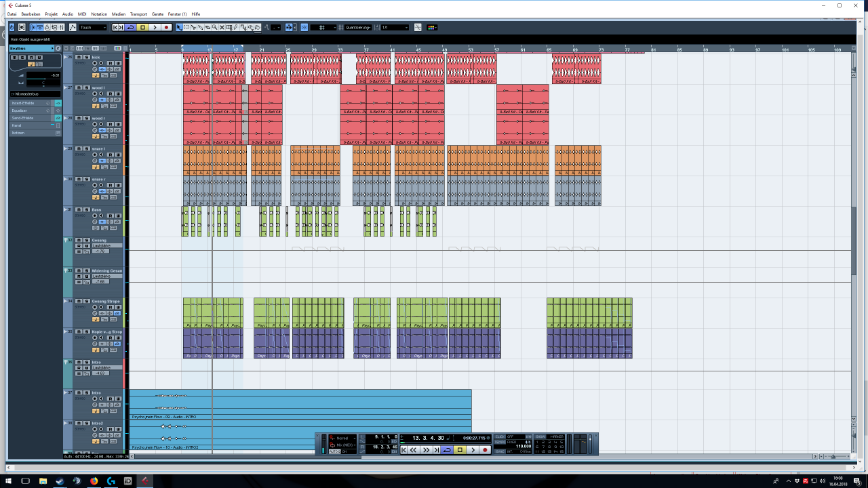This screenshot has height=488, width=868.
Task: Open the 1/1 quantize value dropdown
Action: (x=395, y=27)
